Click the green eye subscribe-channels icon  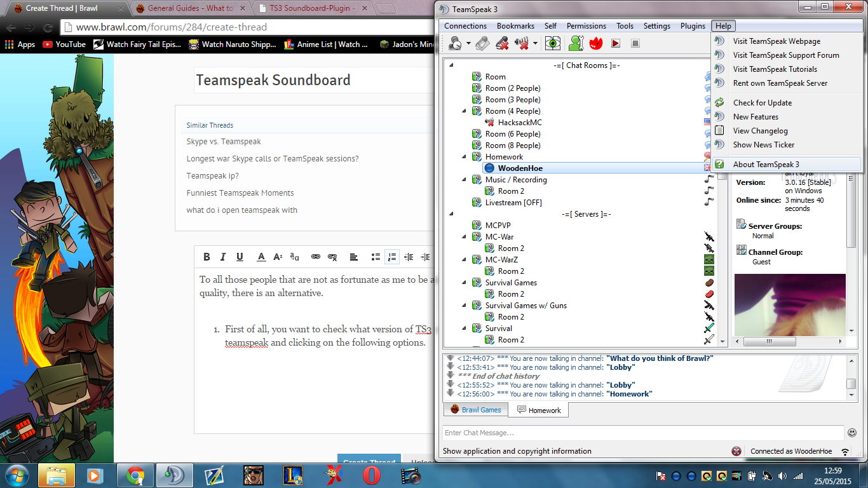pyautogui.click(x=553, y=43)
